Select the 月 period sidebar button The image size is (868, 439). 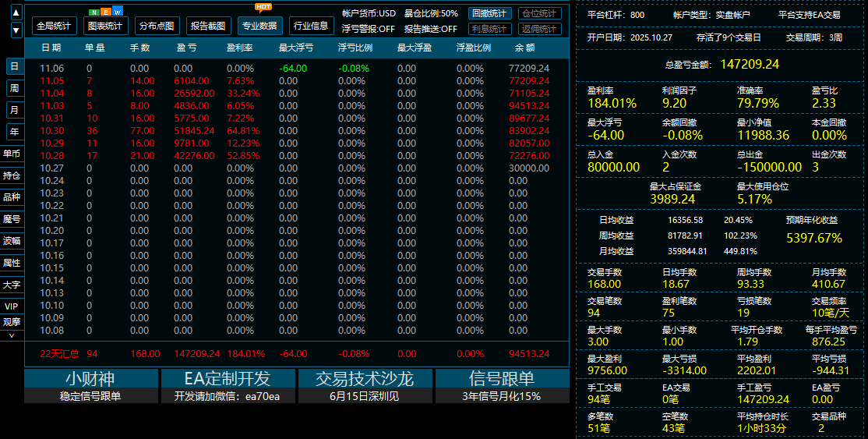click(x=14, y=110)
